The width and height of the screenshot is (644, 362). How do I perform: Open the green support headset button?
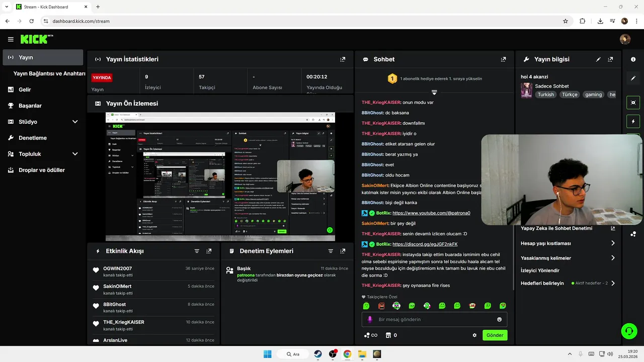click(x=629, y=331)
